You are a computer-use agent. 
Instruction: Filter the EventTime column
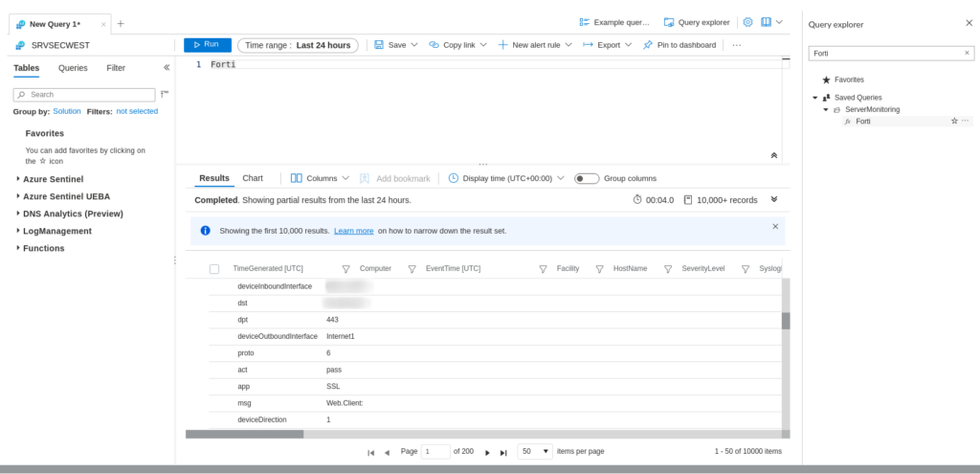click(x=544, y=269)
